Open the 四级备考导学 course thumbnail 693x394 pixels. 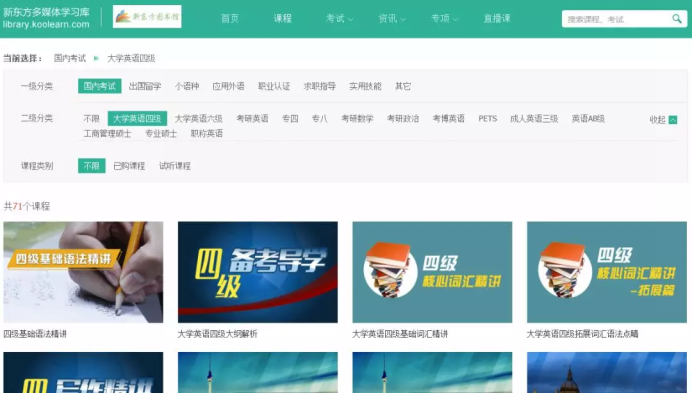(258, 272)
